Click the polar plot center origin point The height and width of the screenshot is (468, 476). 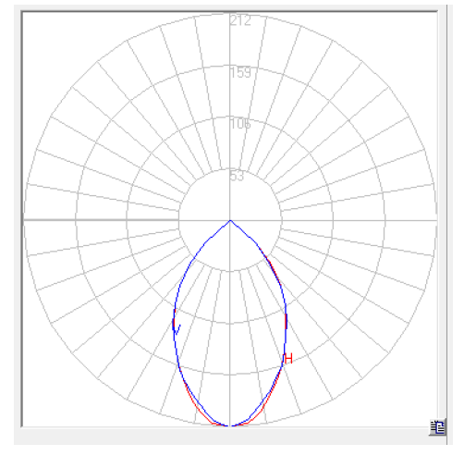[230, 220]
